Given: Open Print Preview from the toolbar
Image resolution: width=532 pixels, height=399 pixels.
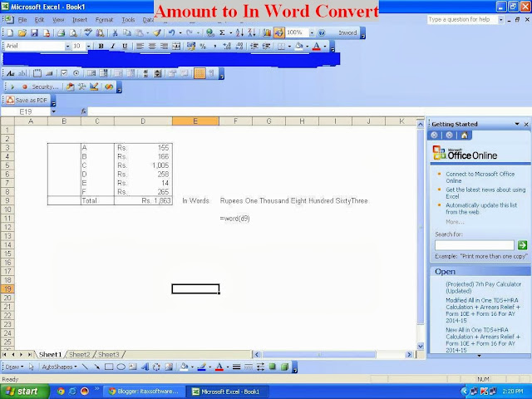Looking at the screenshot, I should coord(73,32).
